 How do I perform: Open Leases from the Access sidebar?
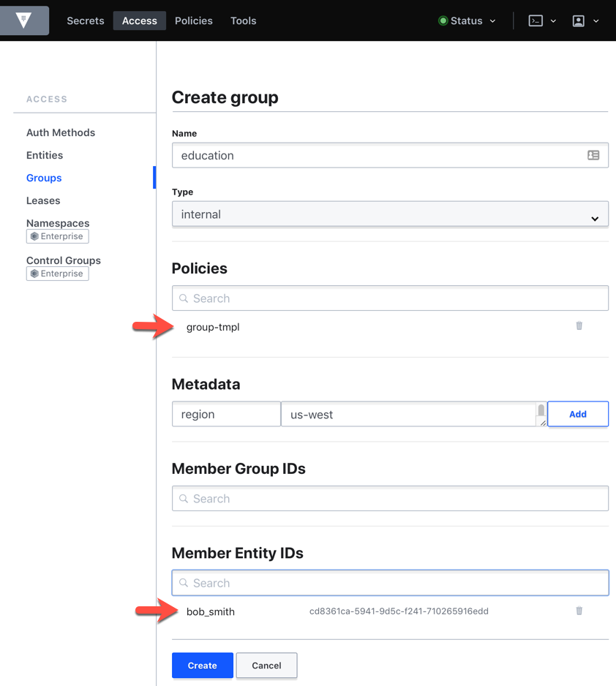[43, 200]
